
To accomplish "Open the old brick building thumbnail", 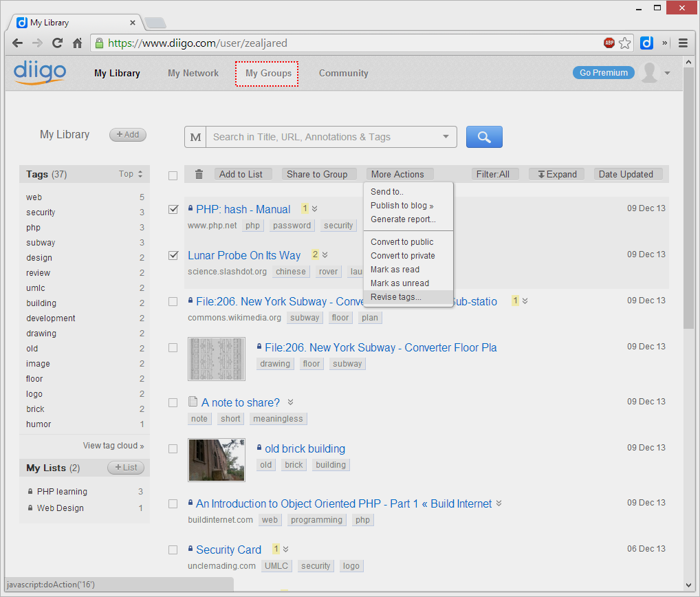I will tap(217, 460).
